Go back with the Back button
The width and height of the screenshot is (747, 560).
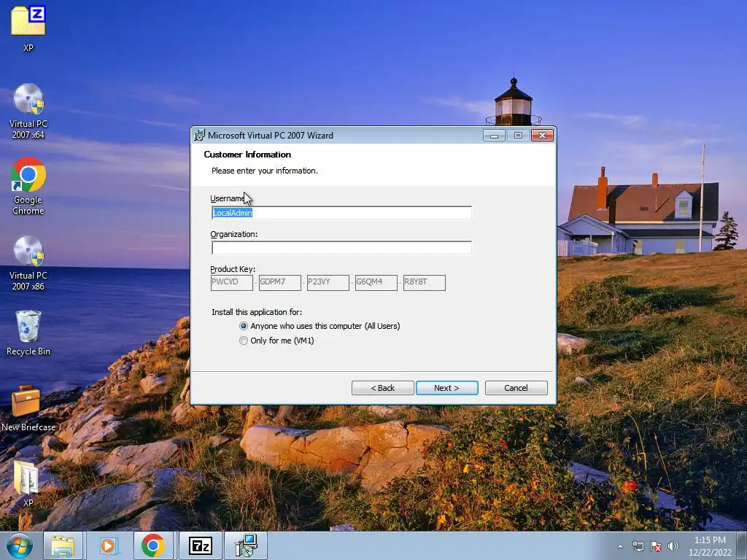382,388
